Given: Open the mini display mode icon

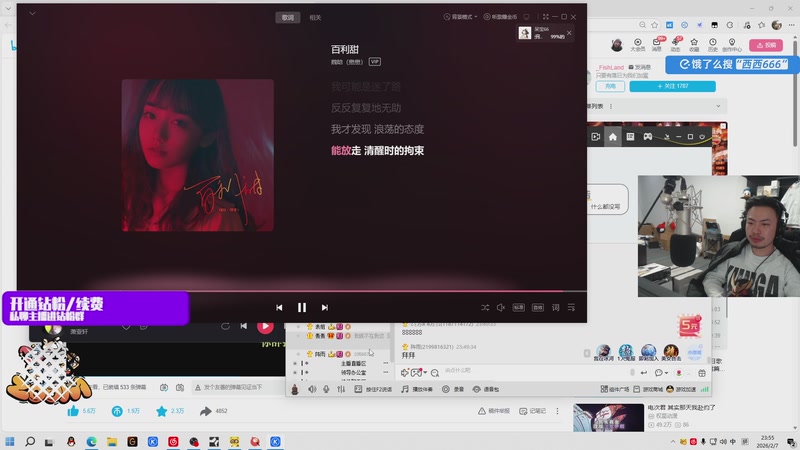Looking at the screenshot, I should click(x=526, y=17).
